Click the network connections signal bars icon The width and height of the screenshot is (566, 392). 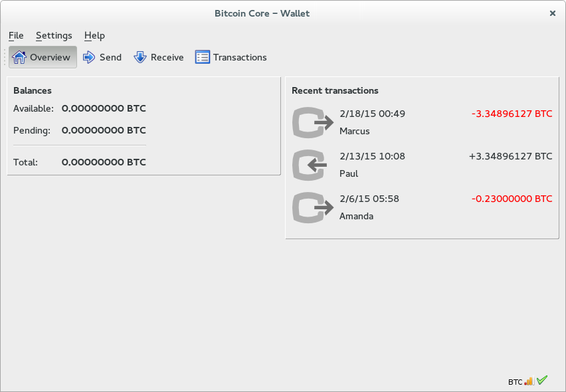click(529, 381)
